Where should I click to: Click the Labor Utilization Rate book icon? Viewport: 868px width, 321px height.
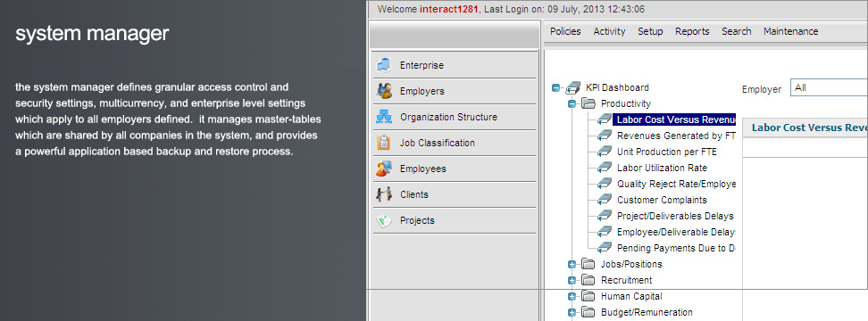[605, 168]
